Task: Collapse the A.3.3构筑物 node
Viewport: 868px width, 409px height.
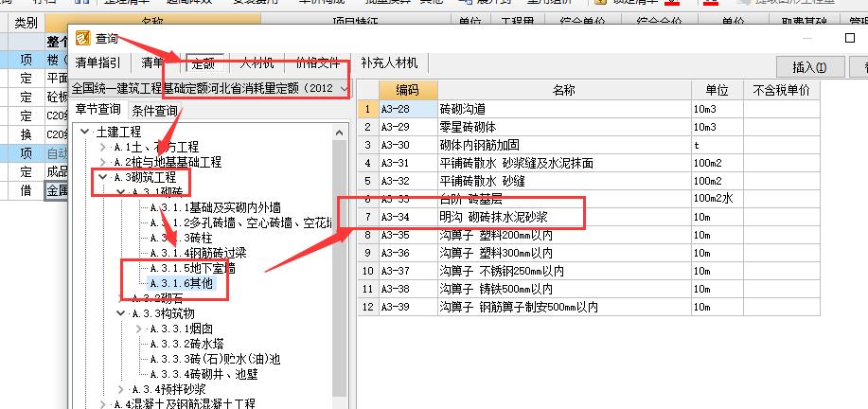Action: (x=121, y=313)
